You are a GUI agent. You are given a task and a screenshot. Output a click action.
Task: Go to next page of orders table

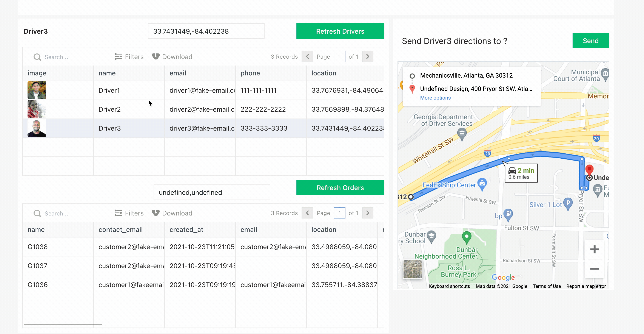[x=368, y=213]
